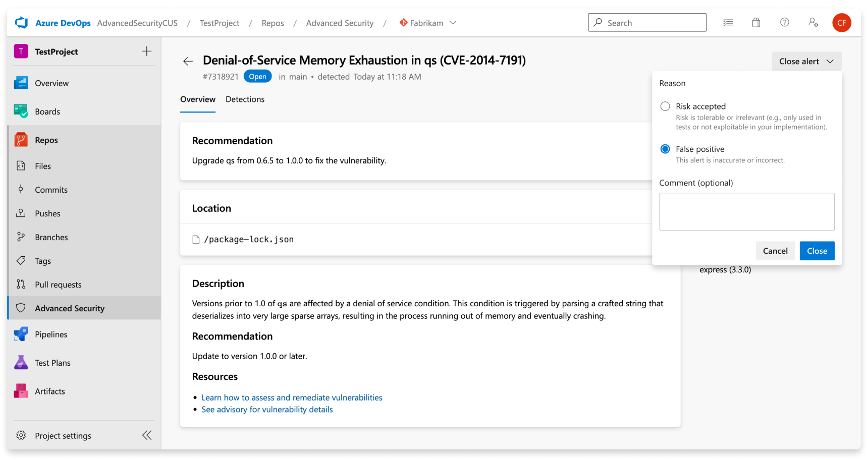The height and width of the screenshot is (460, 868).
Task: Click the Cancel button in the Reason panel
Action: point(775,251)
